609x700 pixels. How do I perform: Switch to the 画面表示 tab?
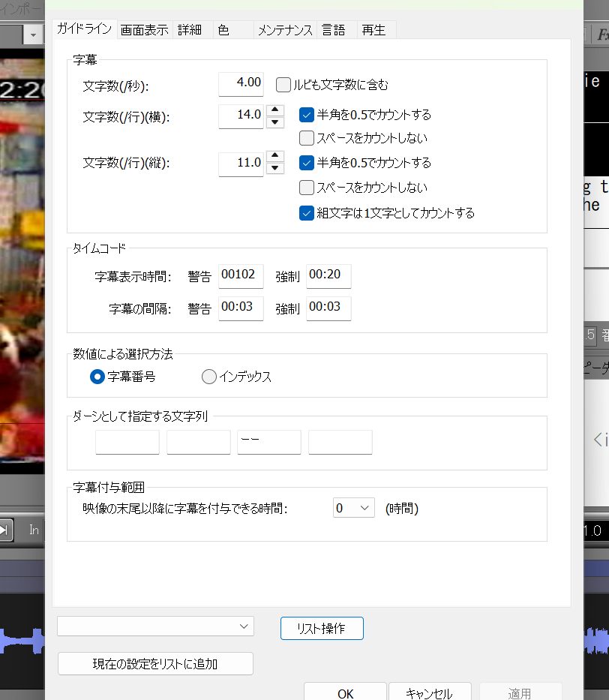click(145, 30)
